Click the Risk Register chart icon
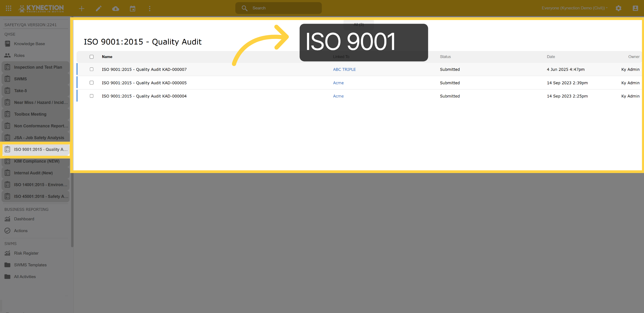The height and width of the screenshot is (313, 644). pyautogui.click(x=8, y=253)
